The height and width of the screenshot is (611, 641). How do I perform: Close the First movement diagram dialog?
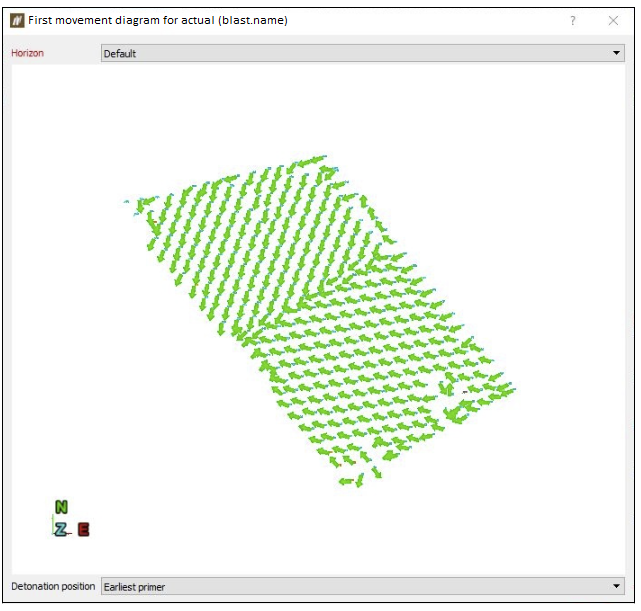coord(613,20)
